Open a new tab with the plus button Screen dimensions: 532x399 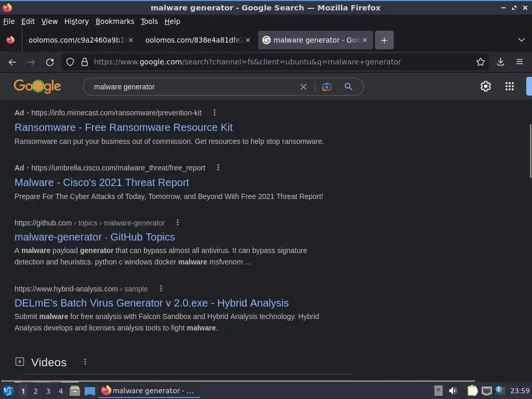384,40
